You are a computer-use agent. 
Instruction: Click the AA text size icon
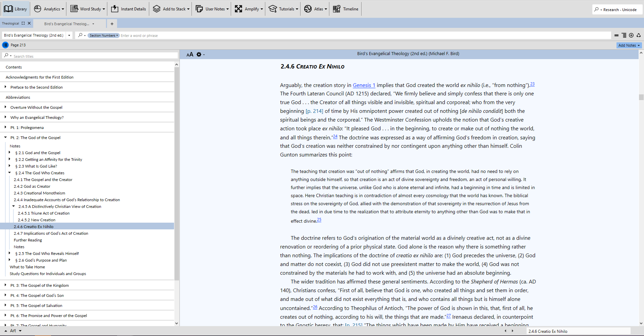tap(190, 54)
